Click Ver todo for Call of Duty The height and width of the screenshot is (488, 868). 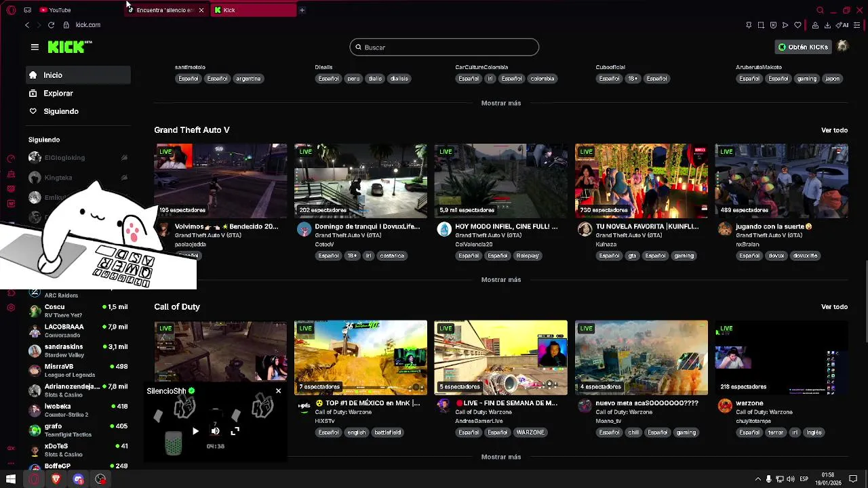point(834,307)
